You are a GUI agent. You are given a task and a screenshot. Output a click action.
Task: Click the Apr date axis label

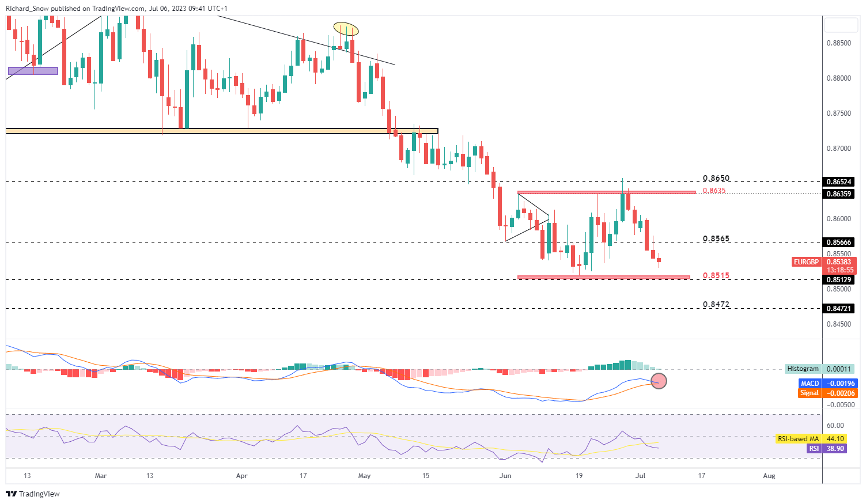242,476
